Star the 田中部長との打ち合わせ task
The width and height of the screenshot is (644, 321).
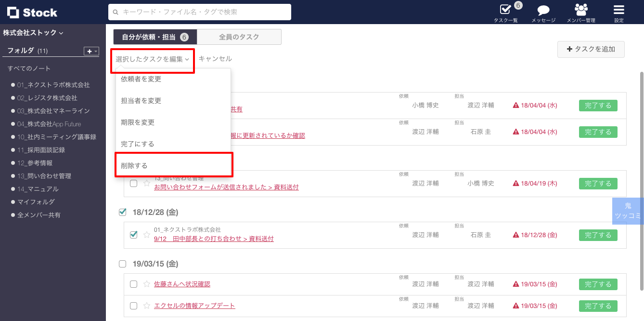(147, 235)
